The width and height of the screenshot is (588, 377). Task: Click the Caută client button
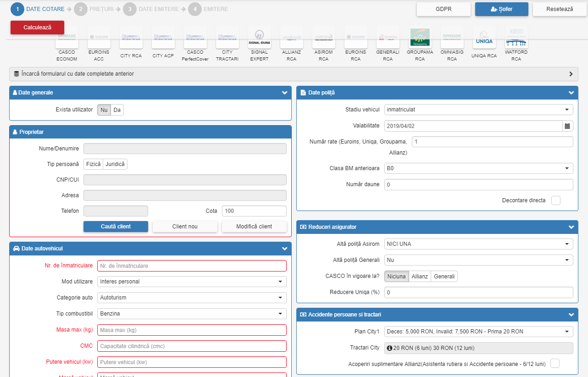point(116,227)
